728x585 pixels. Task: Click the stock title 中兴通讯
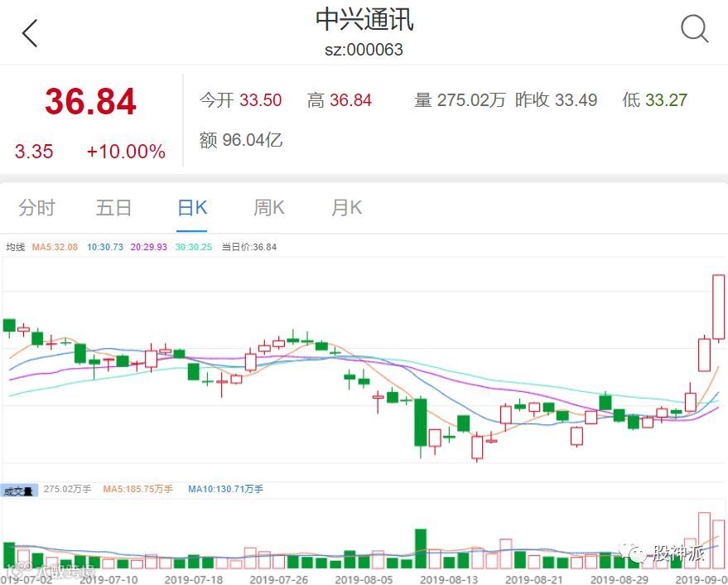pyautogui.click(x=364, y=21)
